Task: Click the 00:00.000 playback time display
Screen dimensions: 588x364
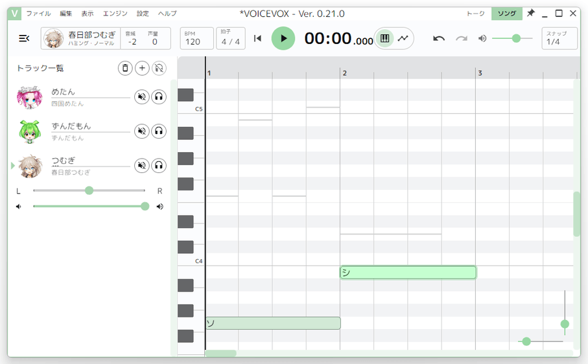Action: click(338, 38)
